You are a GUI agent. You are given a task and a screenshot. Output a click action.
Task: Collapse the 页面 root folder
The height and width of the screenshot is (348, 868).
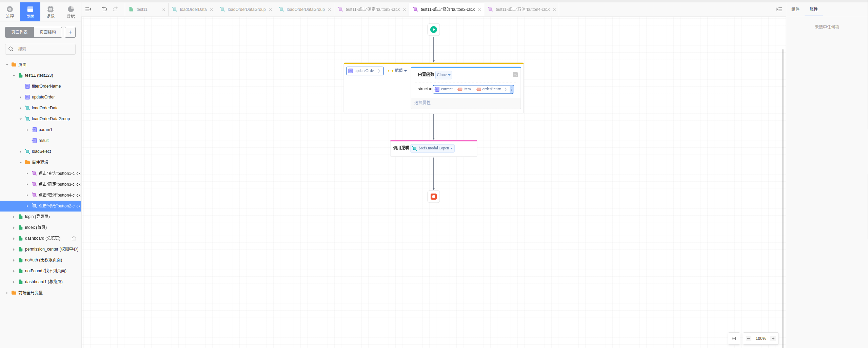pyautogui.click(x=7, y=65)
